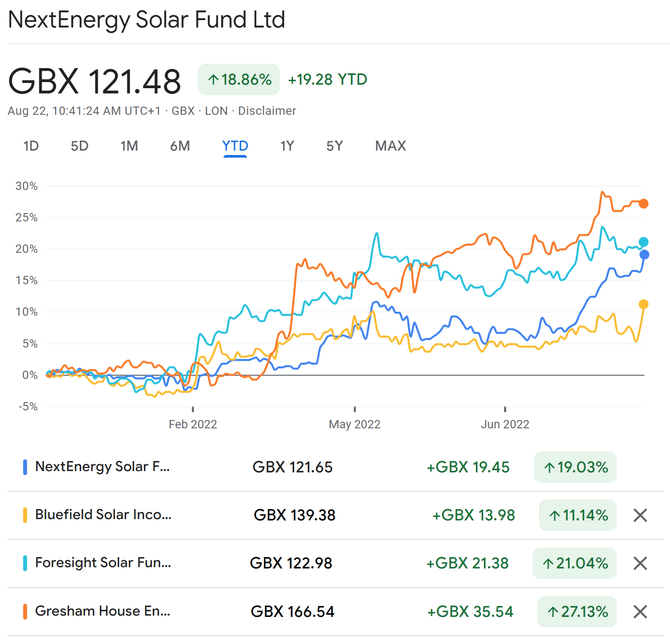Image resolution: width=670 pixels, height=644 pixels.
Task: Click the orange Gresham endpoint dot on chart
Action: [643, 203]
